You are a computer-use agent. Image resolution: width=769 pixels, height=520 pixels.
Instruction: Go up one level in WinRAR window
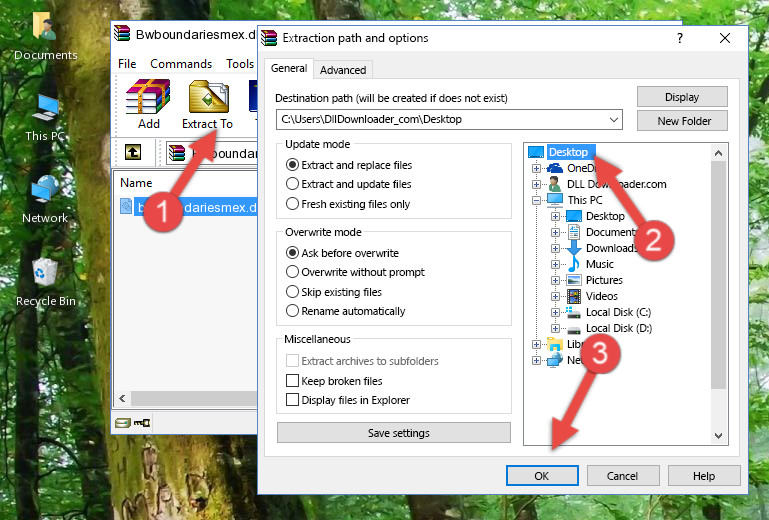pos(133,153)
